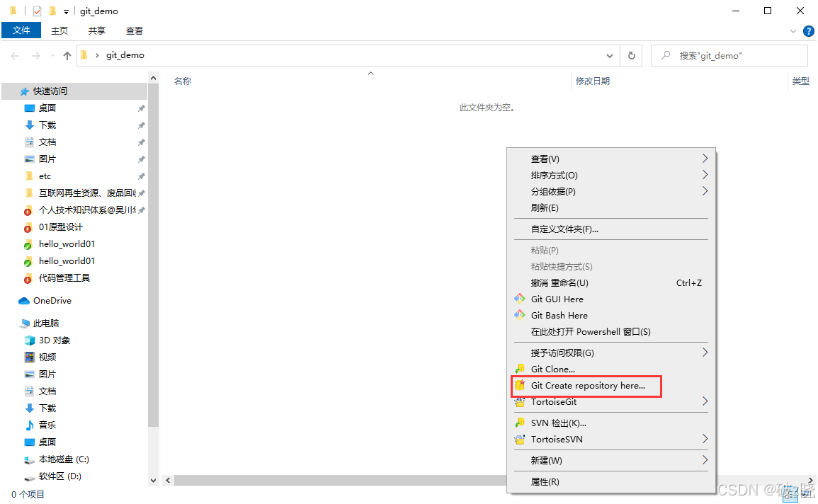Switch to the 共享 ribbon tab
This screenshot has width=818, height=504.
97,30
